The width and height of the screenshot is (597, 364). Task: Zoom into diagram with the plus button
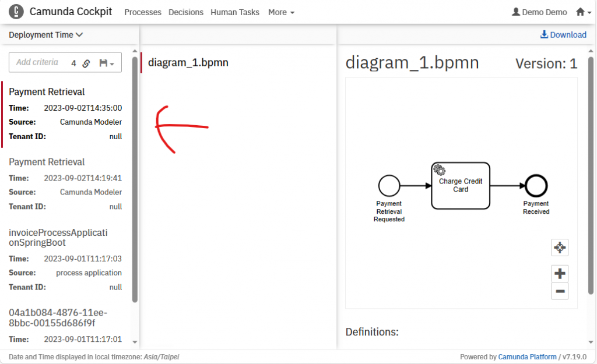560,274
